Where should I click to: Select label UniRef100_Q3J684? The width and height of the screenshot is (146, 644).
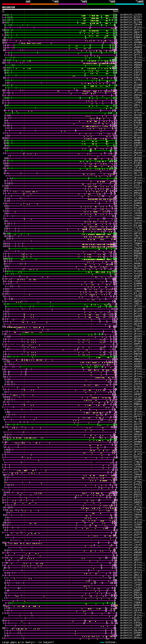(x=131, y=309)
